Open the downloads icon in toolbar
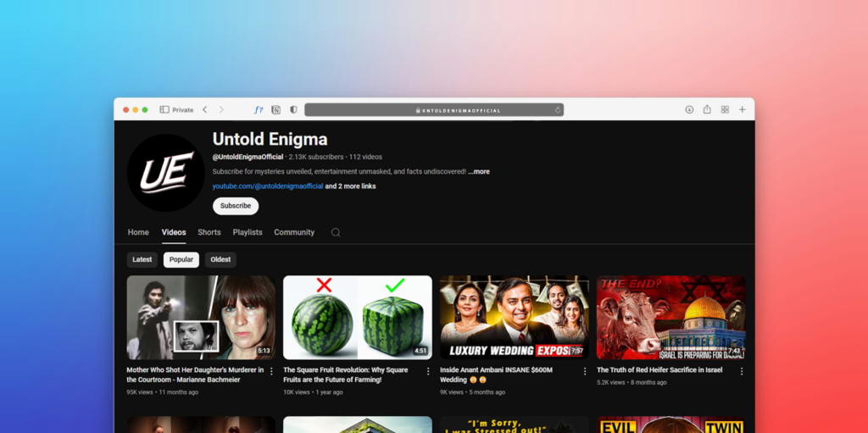Viewport: 868px width, 433px height. click(689, 109)
